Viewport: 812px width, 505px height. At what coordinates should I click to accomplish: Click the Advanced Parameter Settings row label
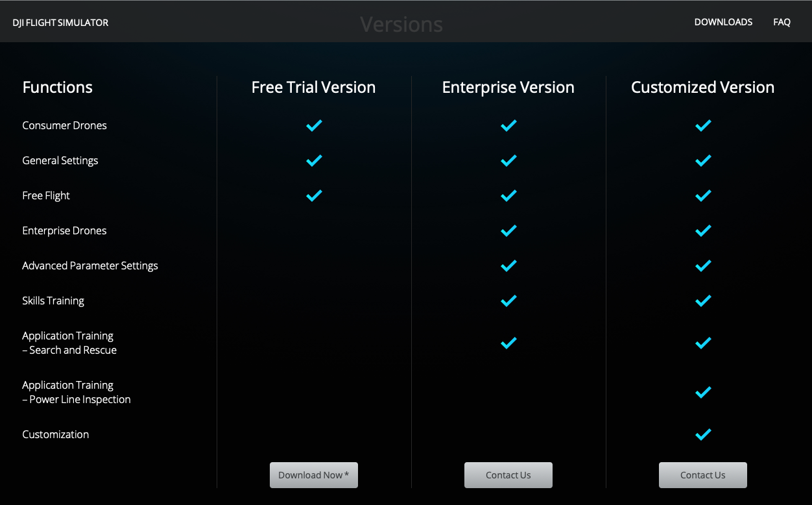[90, 265]
